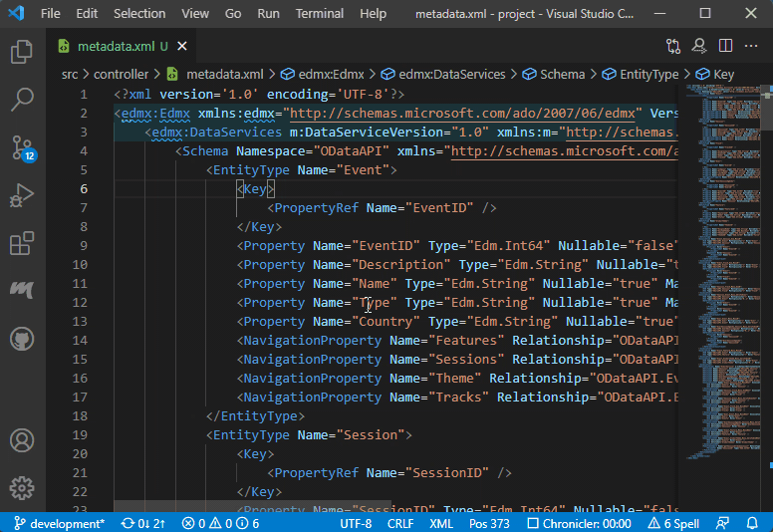Open the Manage gear icon
Viewport: 773px width, 532px height.
click(x=22, y=488)
